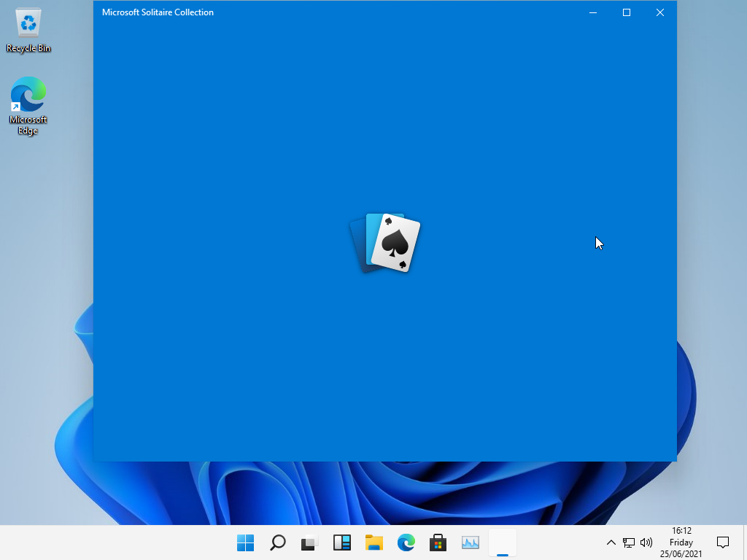This screenshot has height=560, width=747.
Task: Launch File Explorer from taskbar
Action: tap(374, 542)
